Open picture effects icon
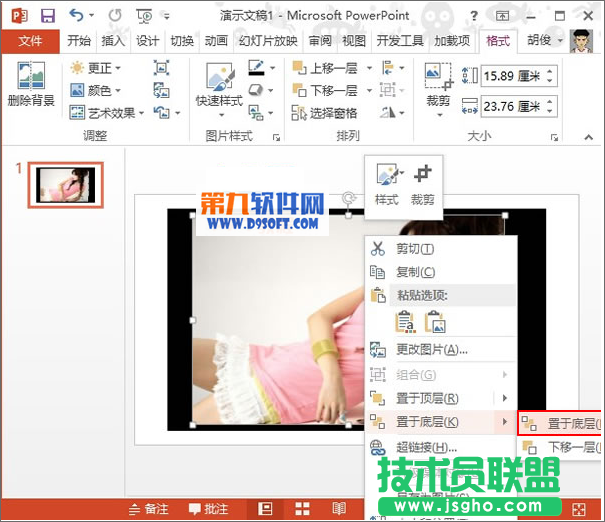This screenshot has height=522, width=605. (x=256, y=91)
